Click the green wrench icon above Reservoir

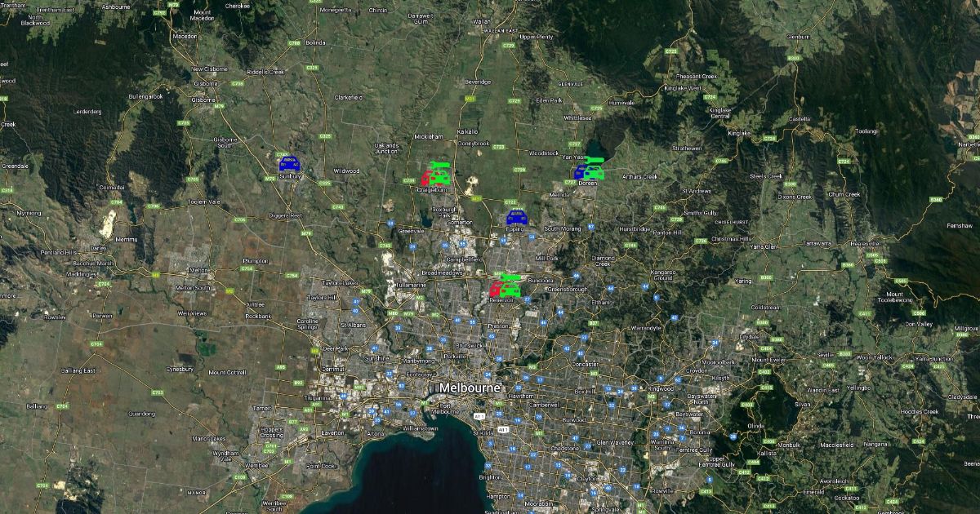511,277
